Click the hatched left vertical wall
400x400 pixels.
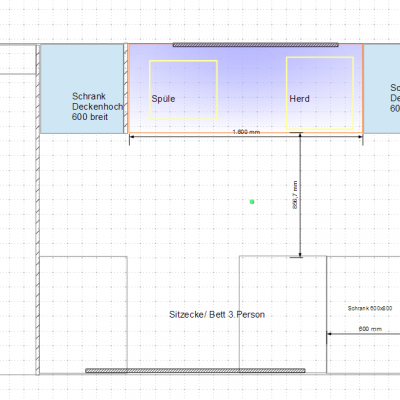point(38,209)
